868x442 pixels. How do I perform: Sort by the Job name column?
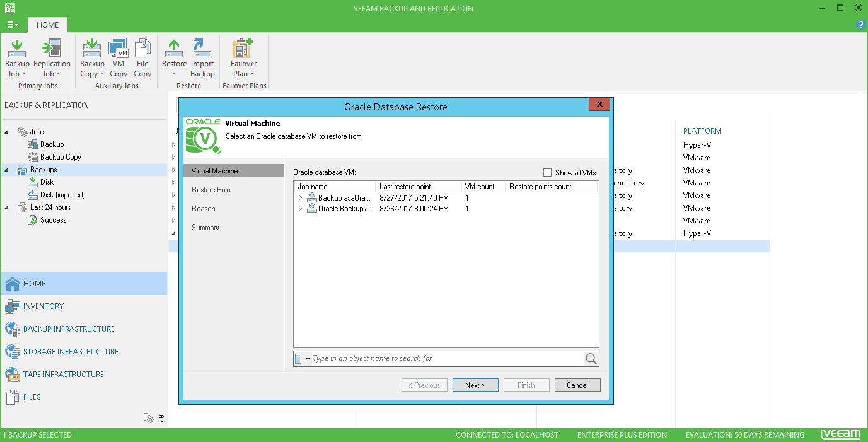tap(335, 187)
